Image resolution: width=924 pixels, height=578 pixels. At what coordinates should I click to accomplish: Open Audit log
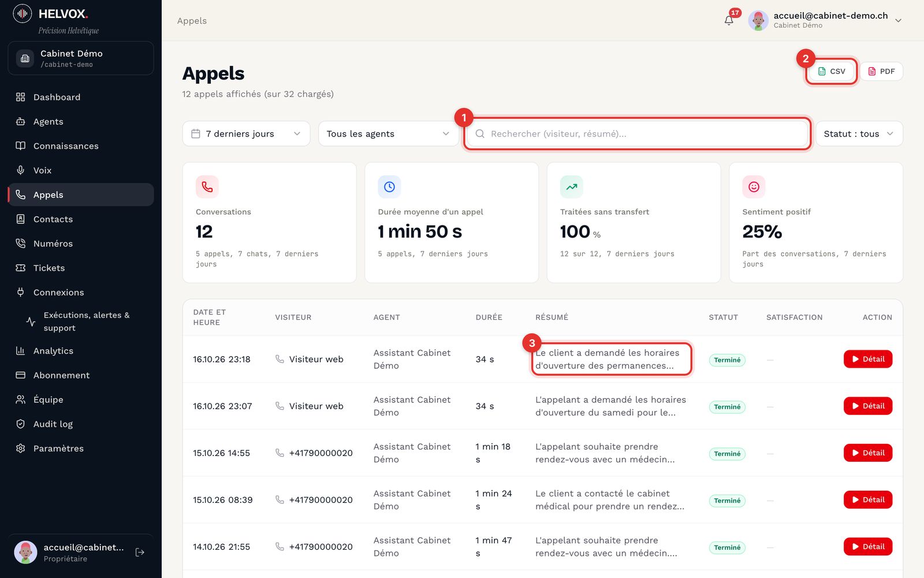click(81, 424)
